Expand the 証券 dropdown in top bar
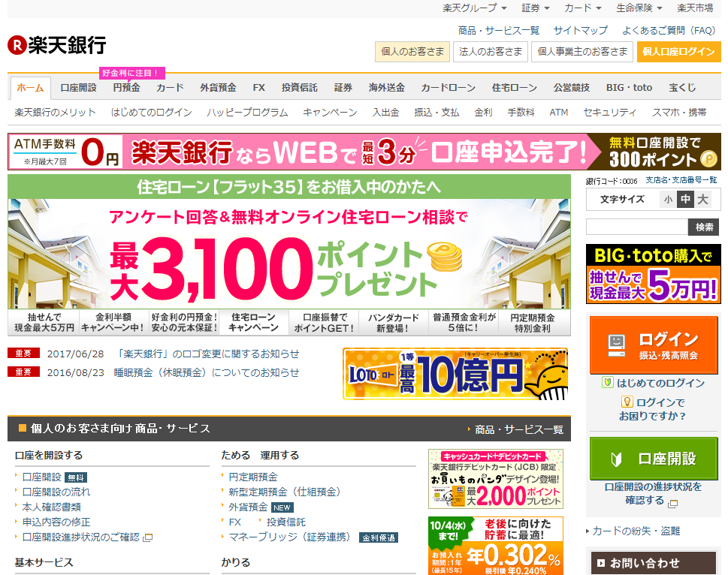 click(x=536, y=8)
